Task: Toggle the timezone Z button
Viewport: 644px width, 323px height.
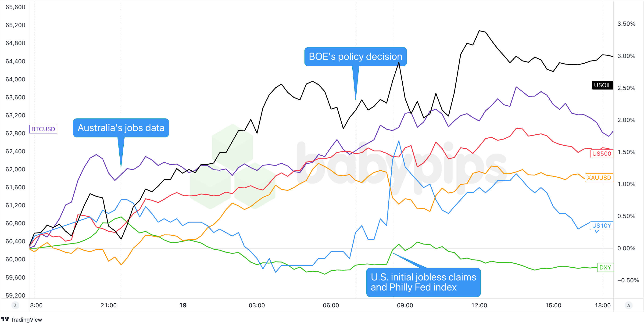Action: 15,305
